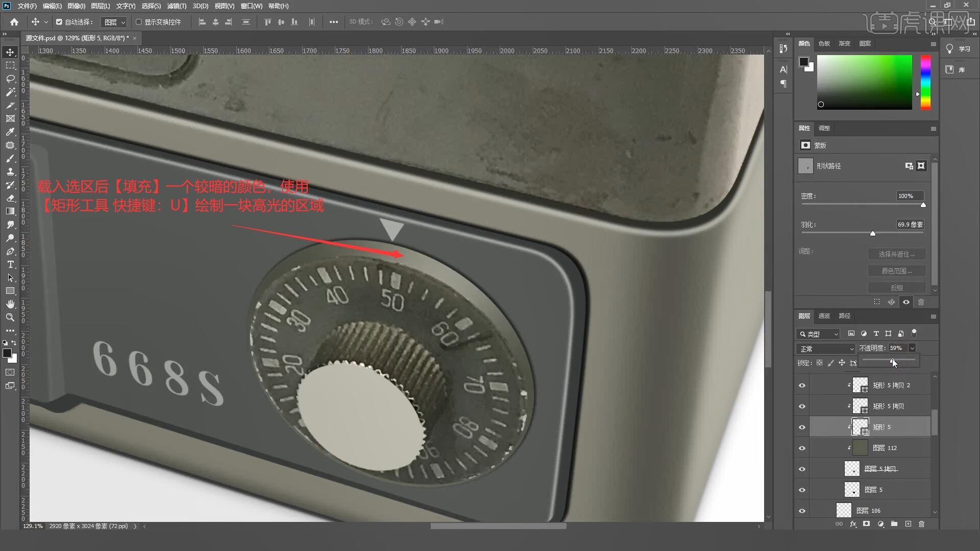The image size is (980, 551).
Task: Click the vertical hue slider bar
Action: pyautogui.click(x=925, y=82)
